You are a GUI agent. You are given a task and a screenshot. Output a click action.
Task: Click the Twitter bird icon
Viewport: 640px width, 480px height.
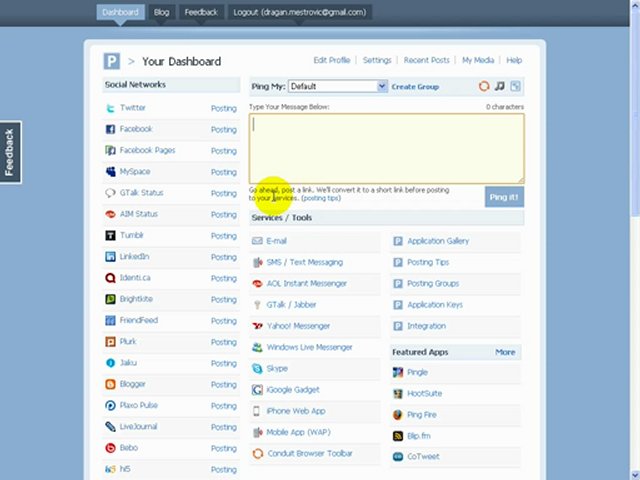point(111,108)
